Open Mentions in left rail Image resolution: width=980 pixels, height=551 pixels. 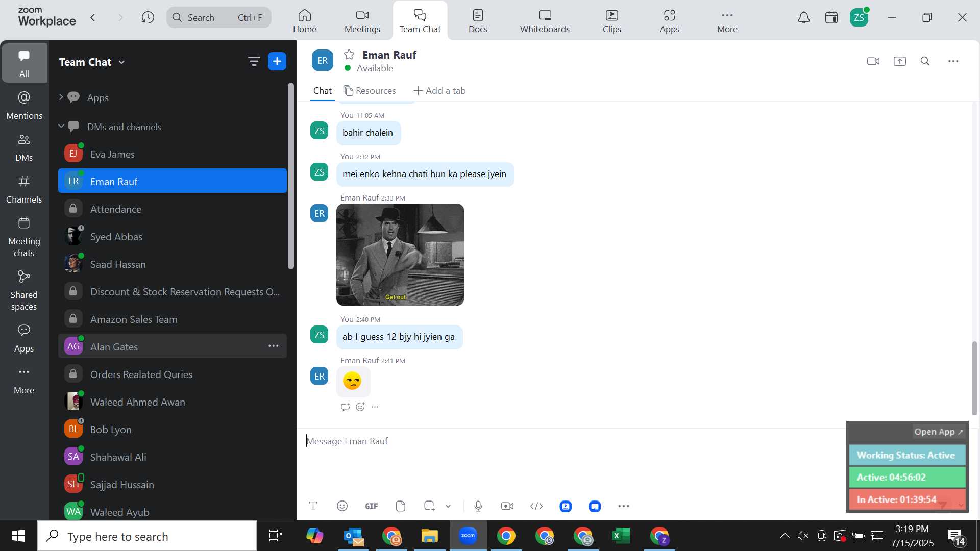click(x=24, y=106)
